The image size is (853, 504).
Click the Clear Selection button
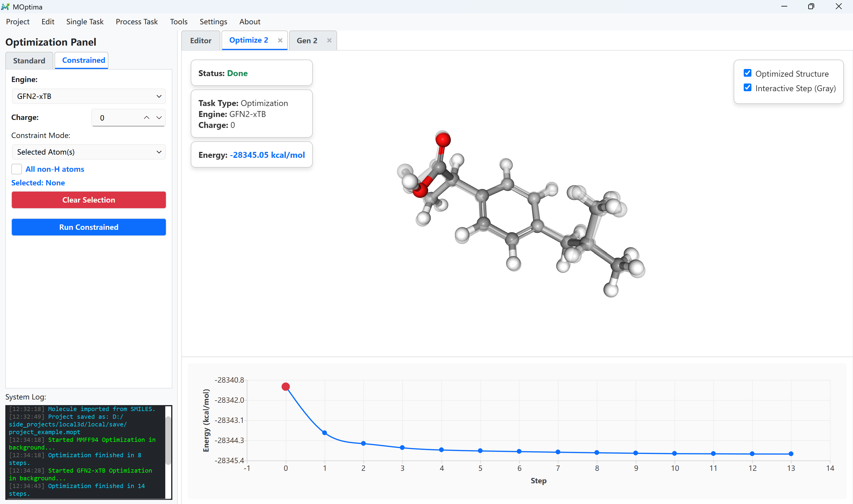click(89, 200)
